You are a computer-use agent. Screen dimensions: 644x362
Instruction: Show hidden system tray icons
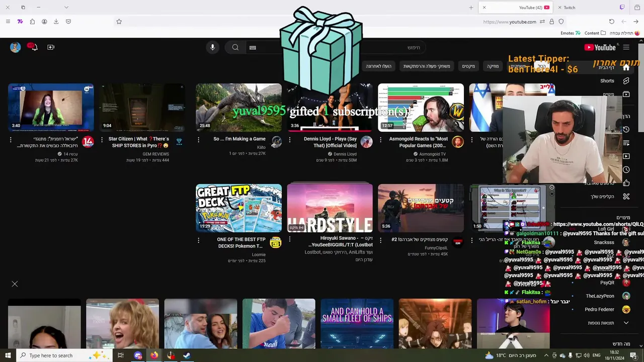546,355
